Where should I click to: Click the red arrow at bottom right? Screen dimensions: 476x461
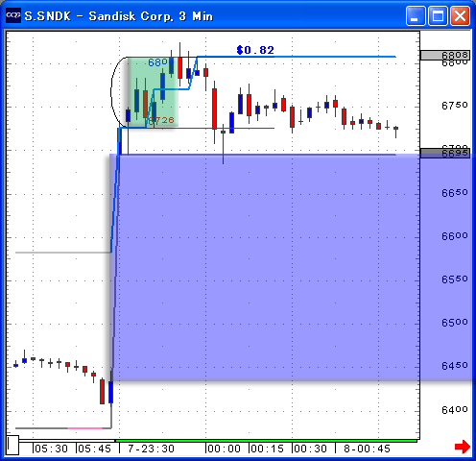pos(463,447)
